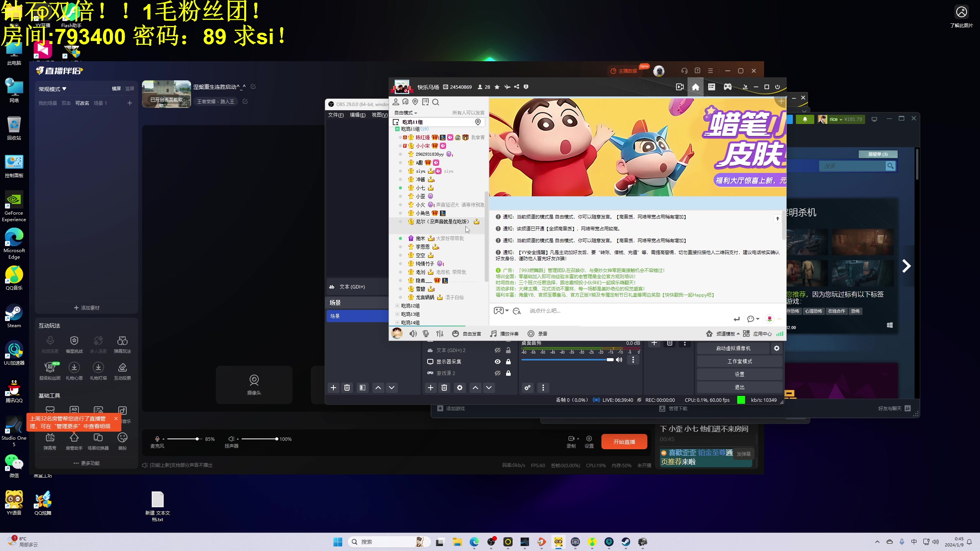Show the hidden 文本 (GDI+) 2 source
Screen dimensions: 980x551
click(498, 350)
